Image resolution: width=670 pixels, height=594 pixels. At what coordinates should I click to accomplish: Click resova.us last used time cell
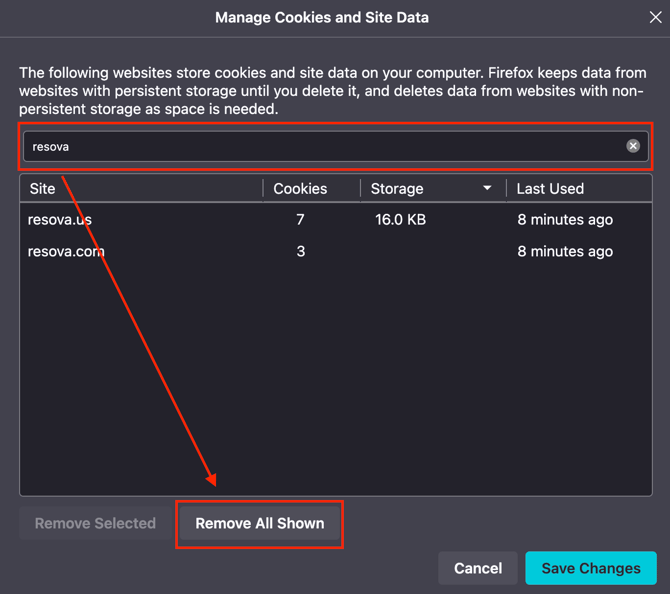point(565,220)
